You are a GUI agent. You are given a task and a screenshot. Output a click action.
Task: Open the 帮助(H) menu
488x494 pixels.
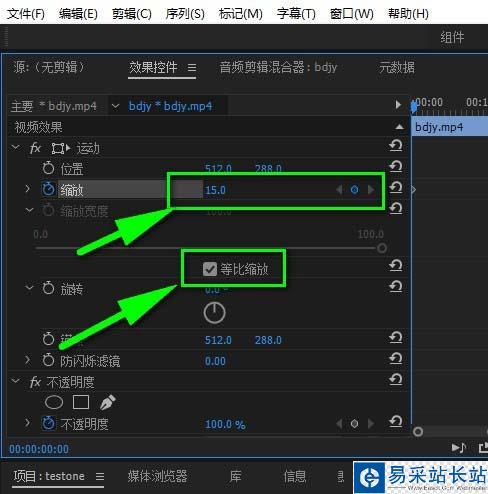pyautogui.click(x=408, y=14)
